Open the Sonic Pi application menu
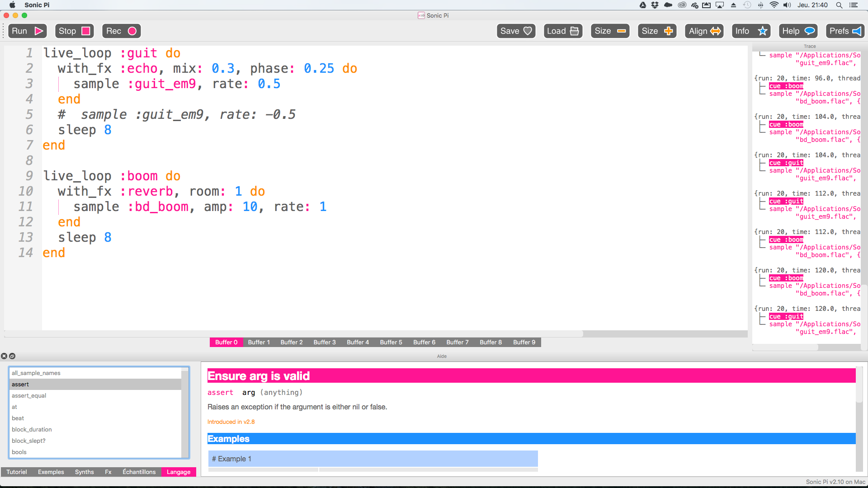This screenshot has width=868, height=488. (x=37, y=5)
